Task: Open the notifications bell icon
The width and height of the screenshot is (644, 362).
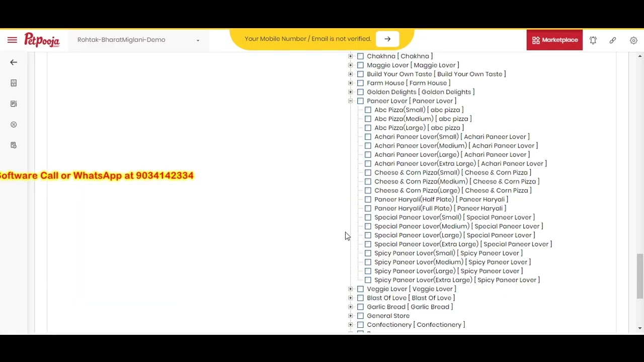Action: (x=593, y=40)
